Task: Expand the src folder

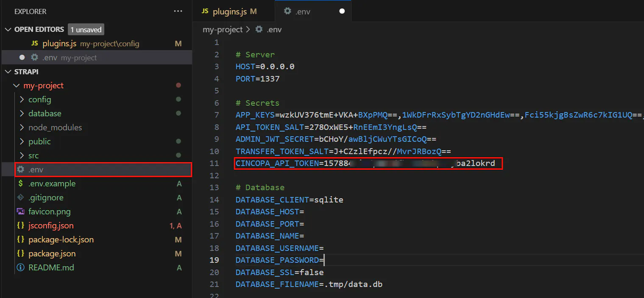Action: pos(22,155)
